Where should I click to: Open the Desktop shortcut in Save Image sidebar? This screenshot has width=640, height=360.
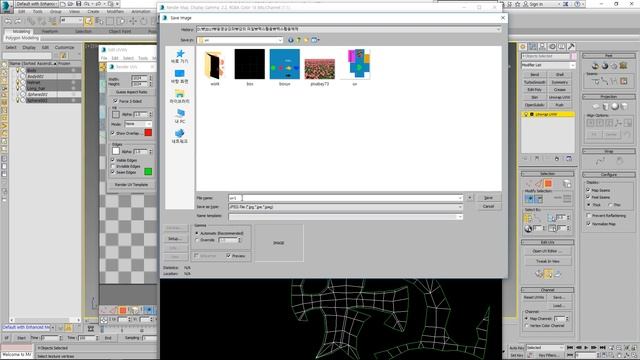180,77
